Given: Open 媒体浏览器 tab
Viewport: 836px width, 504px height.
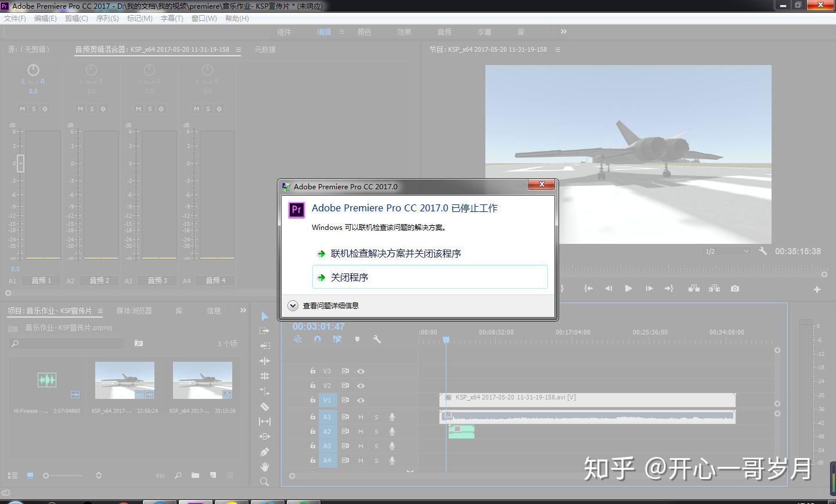Looking at the screenshot, I should click(134, 311).
